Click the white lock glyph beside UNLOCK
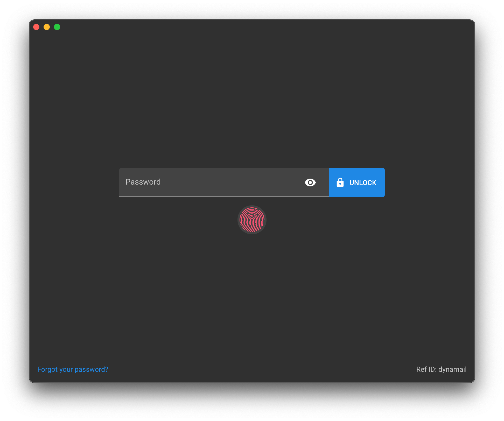Screen dimensions: 504x421 340,183
